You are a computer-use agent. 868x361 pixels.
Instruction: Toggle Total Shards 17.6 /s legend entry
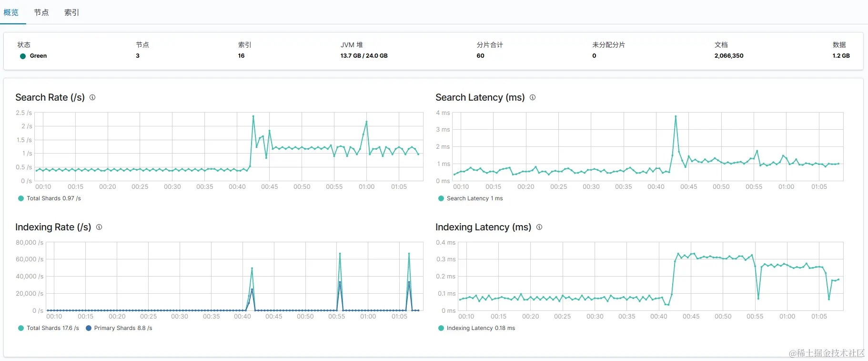pos(49,328)
